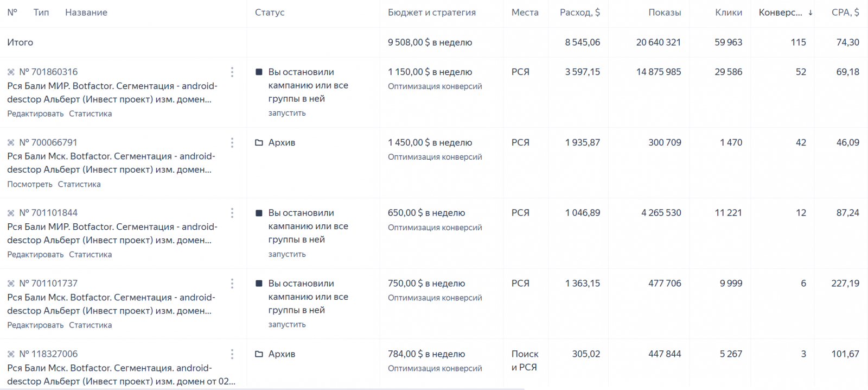Screen dimensions: 868x390
Task: Click archive folder icon for campaign 118327006
Action: [259, 354]
